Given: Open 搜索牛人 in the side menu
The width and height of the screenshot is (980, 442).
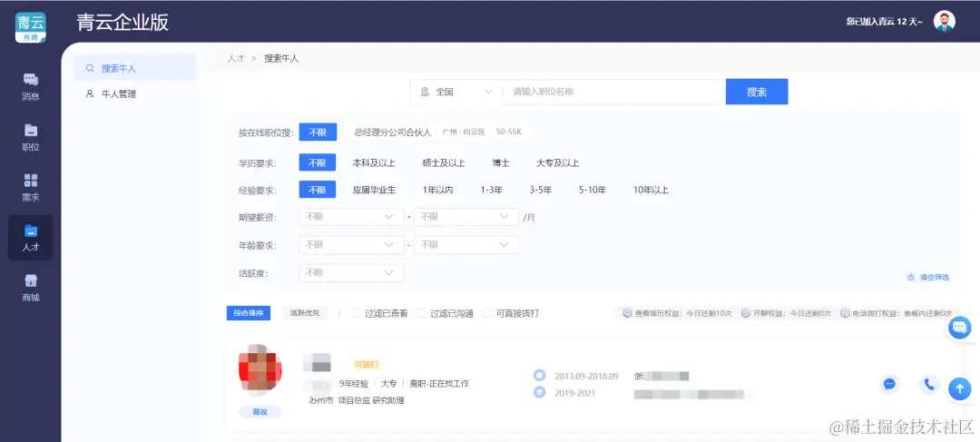Looking at the screenshot, I should click(135, 68).
